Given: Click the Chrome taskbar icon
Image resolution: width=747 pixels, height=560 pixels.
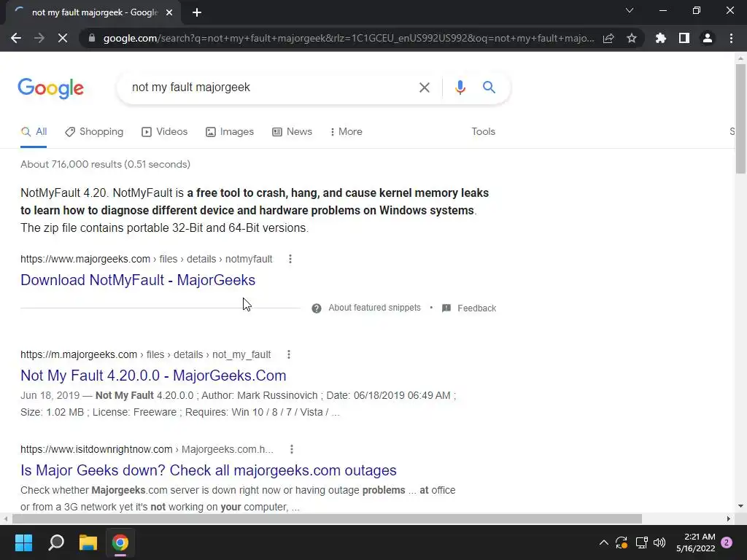Looking at the screenshot, I should click(x=120, y=542).
